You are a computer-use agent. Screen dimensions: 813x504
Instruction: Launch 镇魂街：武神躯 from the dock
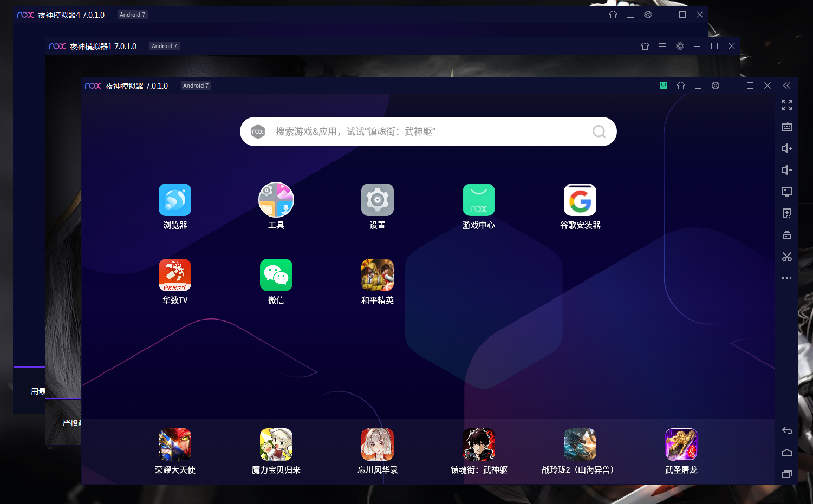pos(479,444)
